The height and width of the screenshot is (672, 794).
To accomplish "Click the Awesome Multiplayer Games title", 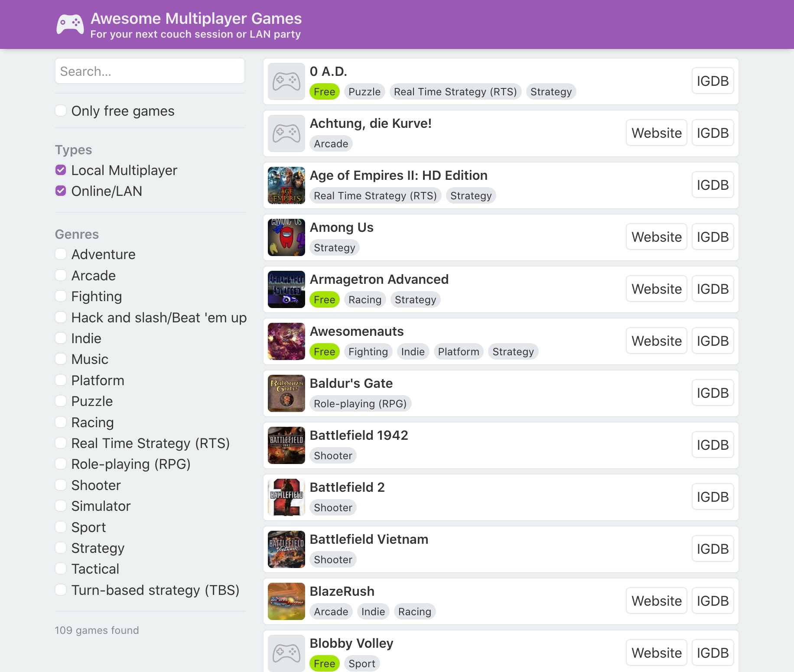I will click(196, 18).
